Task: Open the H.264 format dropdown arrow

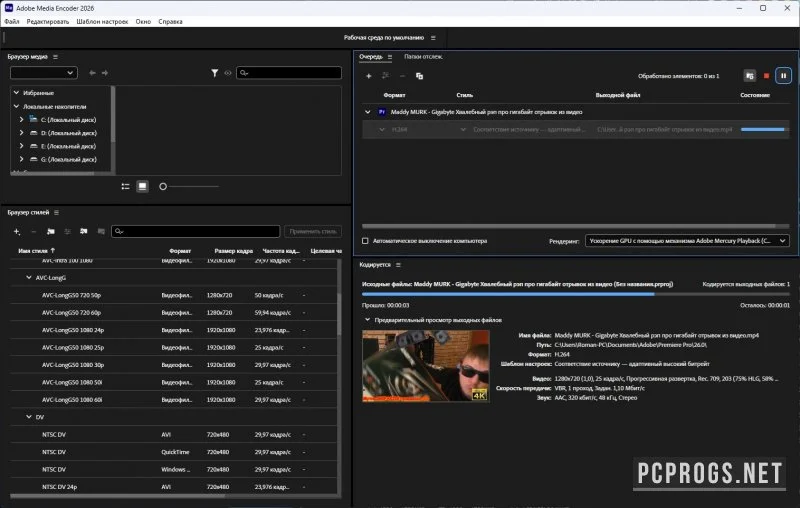Action: [x=382, y=130]
